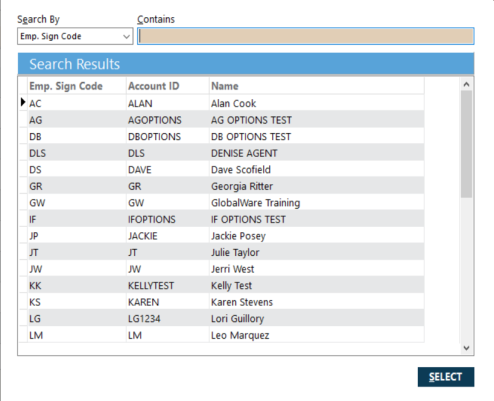Select the Leo Marquez row
This screenshot has width=494, height=401.
[222, 335]
